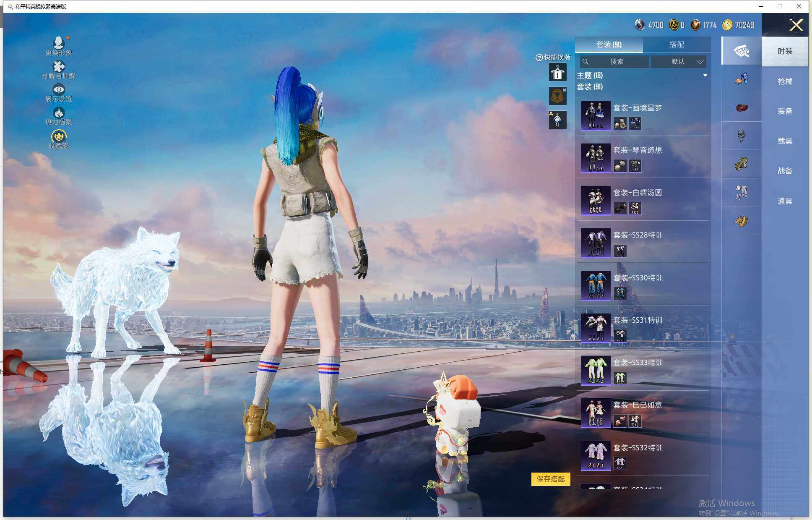This screenshot has width=812, height=520.
Task: Open the 热力档案 flame icon
Action: point(59,112)
